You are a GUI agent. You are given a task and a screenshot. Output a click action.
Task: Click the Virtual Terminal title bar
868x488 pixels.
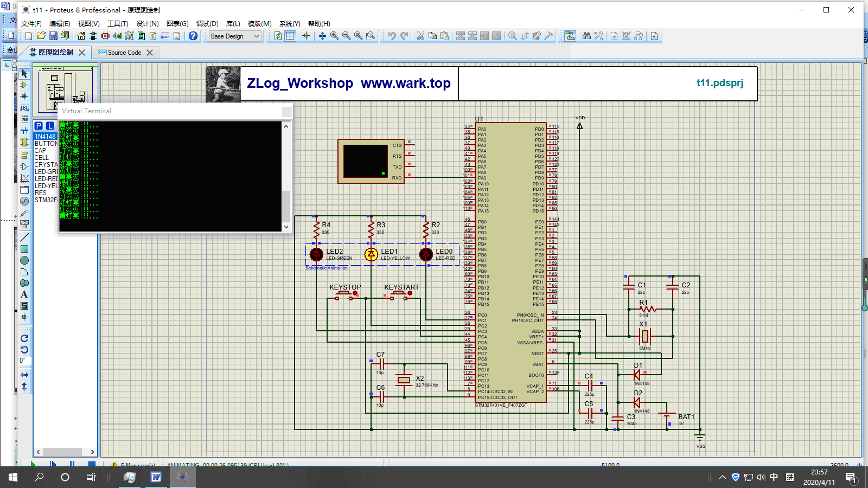pos(175,111)
